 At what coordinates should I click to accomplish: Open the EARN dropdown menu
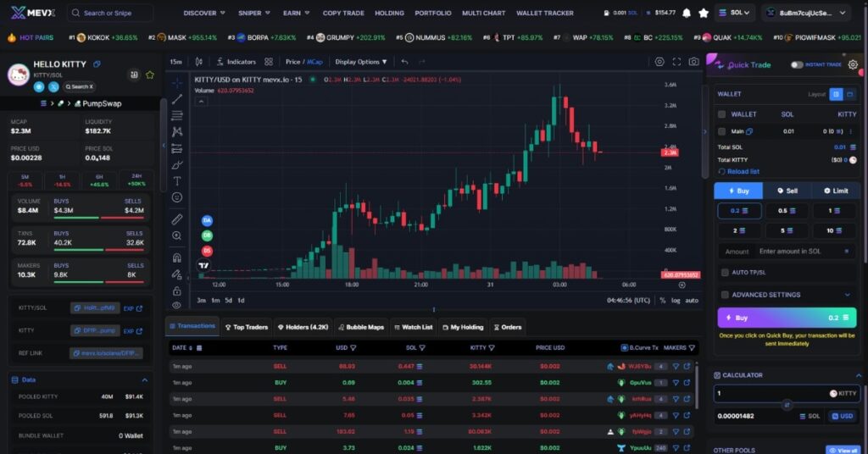point(296,13)
